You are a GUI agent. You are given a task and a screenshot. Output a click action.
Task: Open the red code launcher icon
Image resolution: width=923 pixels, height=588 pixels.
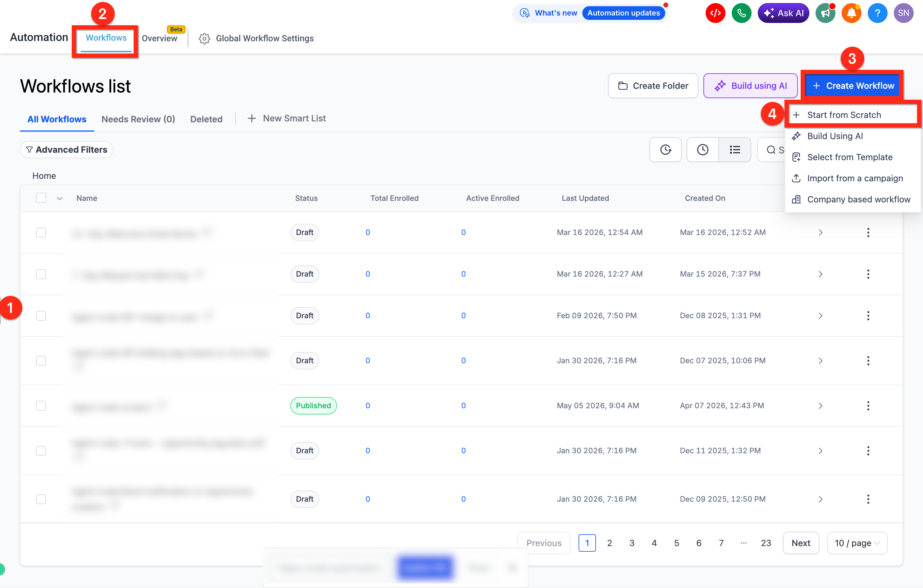[x=715, y=13]
